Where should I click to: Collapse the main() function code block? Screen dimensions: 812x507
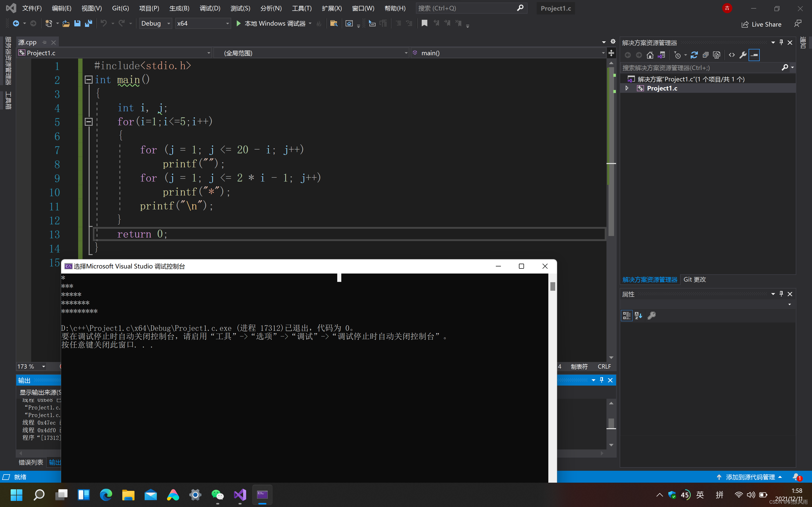tap(89, 79)
